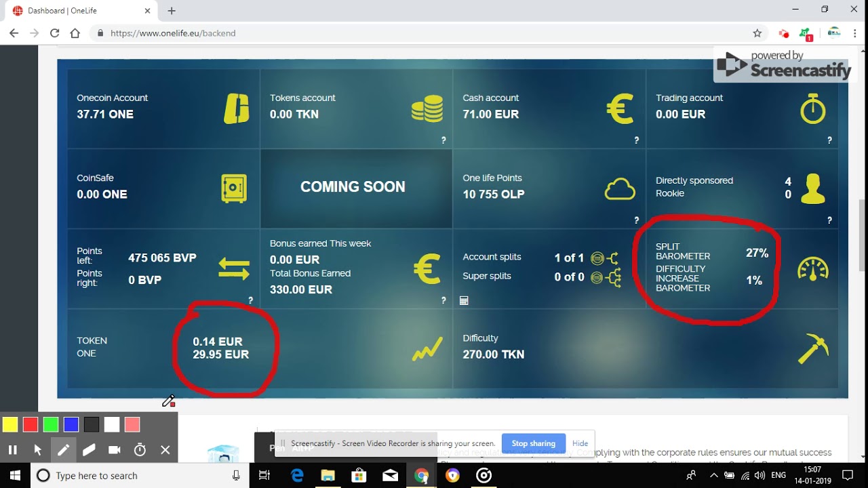The image size is (868, 488).
Task: Go back in browser history
Action: pos(14,33)
